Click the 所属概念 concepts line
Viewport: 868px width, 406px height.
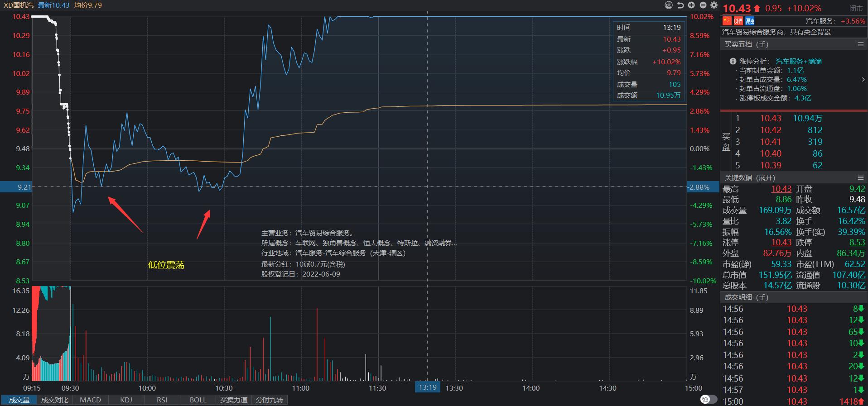[x=359, y=243]
